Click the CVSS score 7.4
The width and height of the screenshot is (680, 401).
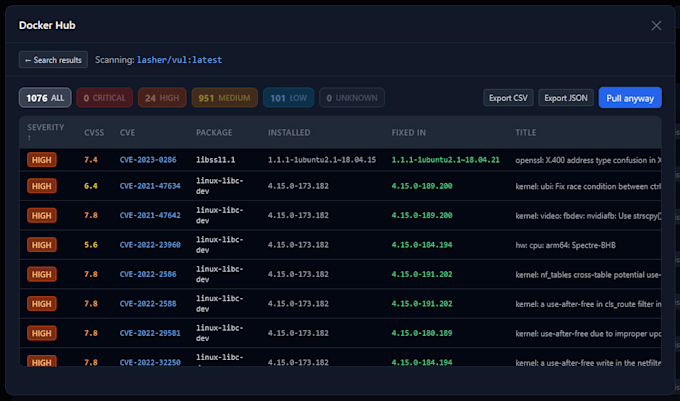[x=91, y=160]
